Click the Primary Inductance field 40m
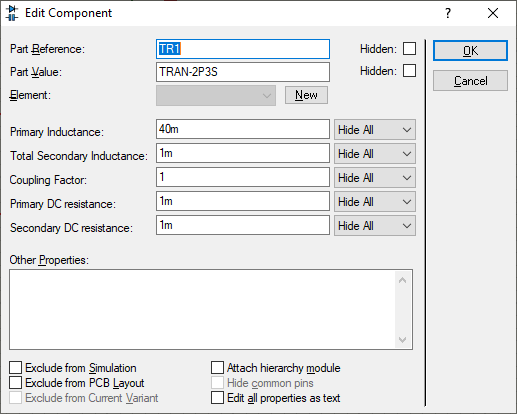517x414 pixels. pyautogui.click(x=243, y=129)
